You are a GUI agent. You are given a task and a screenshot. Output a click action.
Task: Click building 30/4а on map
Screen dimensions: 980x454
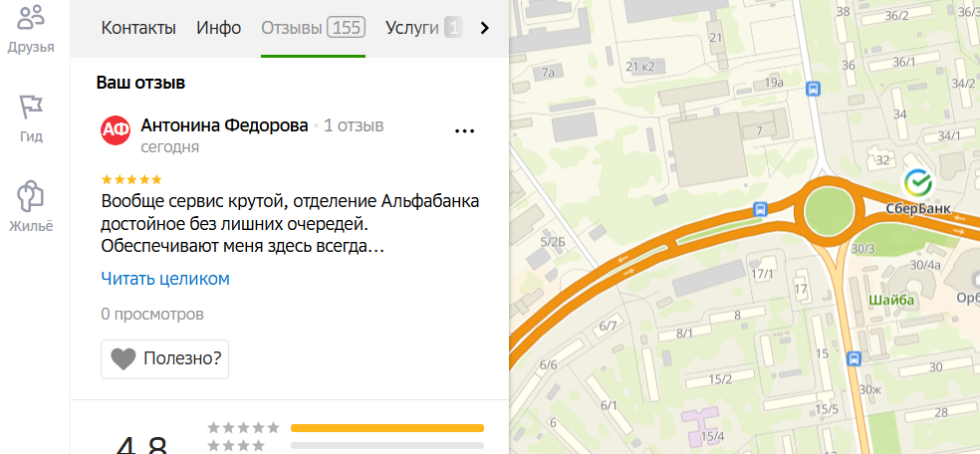point(925,265)
